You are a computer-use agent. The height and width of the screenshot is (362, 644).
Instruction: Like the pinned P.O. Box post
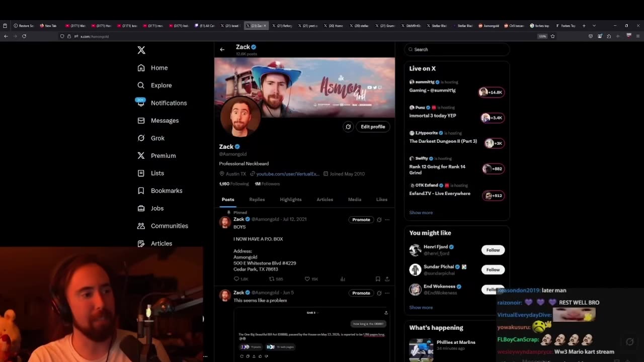tap(307, 279)
